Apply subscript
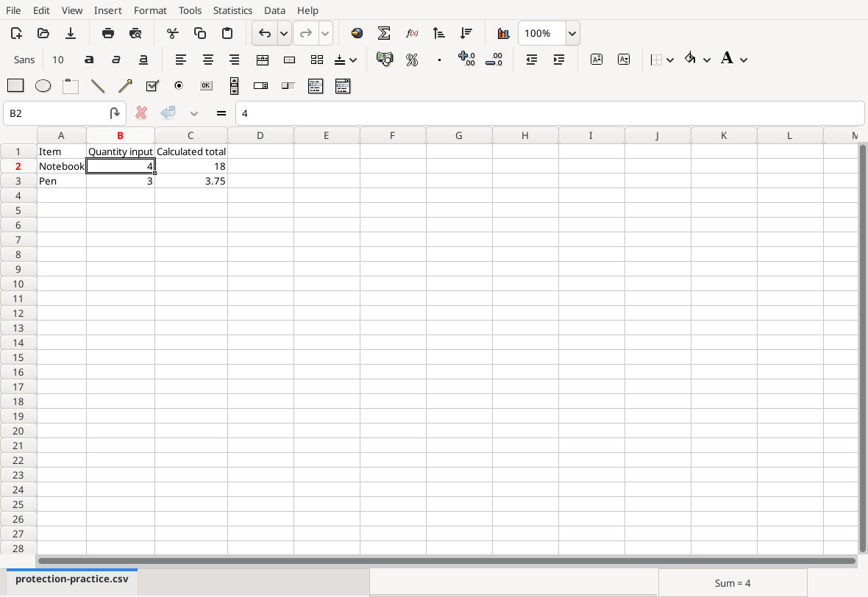This screenshot has height=597, width=868. coord(623,60)
